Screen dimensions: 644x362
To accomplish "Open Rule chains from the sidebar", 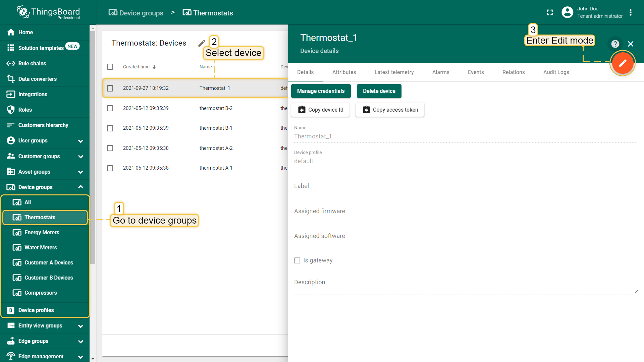I will point(32,63).
